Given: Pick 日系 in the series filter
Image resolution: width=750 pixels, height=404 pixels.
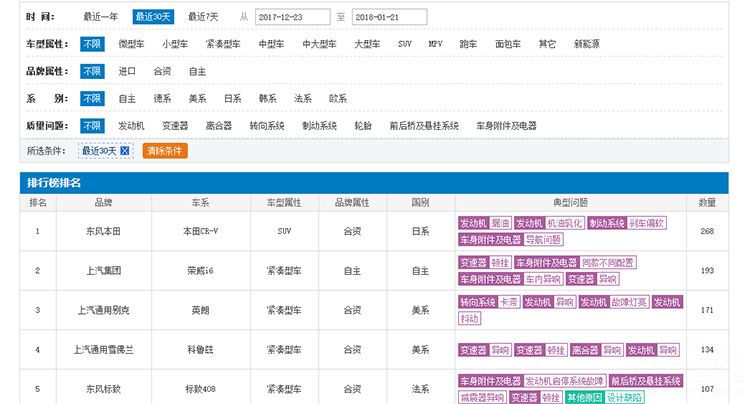Looking at the screenshot, I should (232, 98).
